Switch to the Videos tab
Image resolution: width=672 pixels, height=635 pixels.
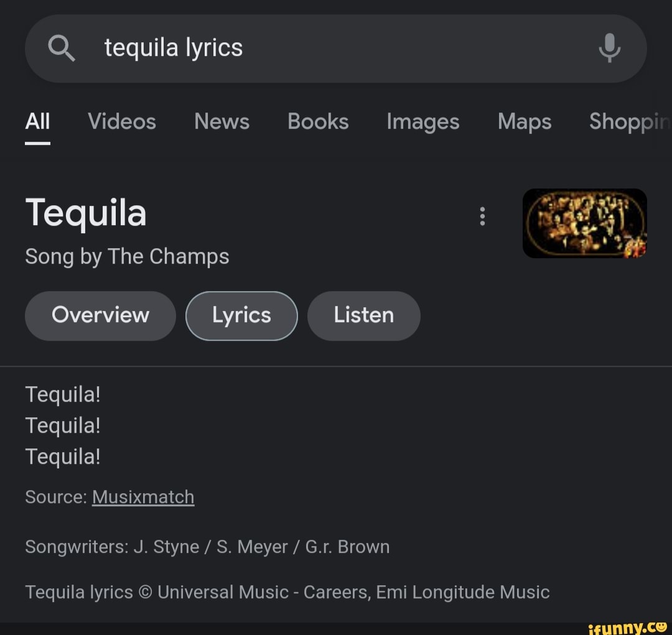pyautogui.click(x=122, y=122)
